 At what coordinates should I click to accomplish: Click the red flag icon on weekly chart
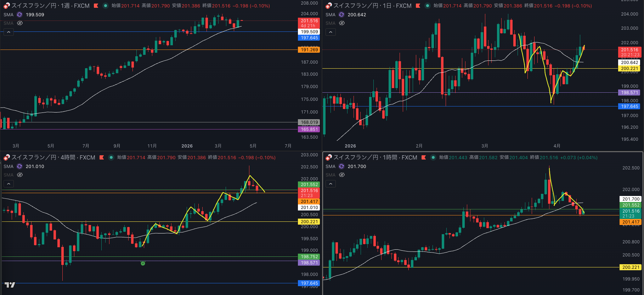pos(96,6)
